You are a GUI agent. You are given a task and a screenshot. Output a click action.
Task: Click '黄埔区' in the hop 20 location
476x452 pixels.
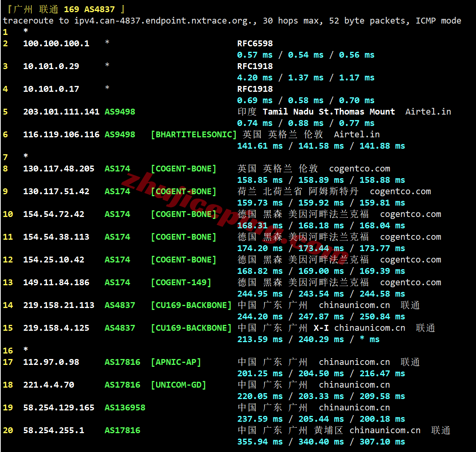pos(329,430)
